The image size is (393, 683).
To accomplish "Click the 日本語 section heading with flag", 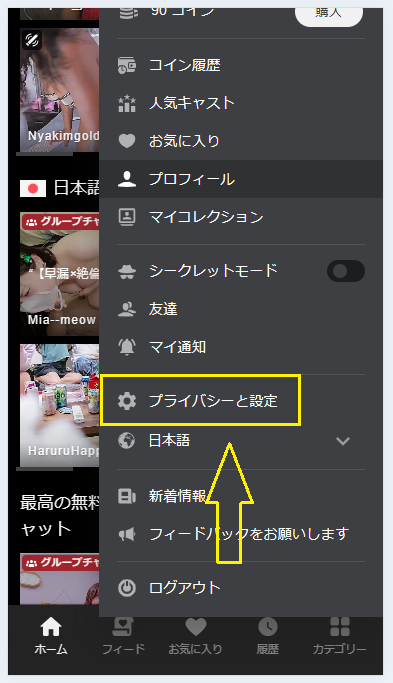I will click(60, 188).
